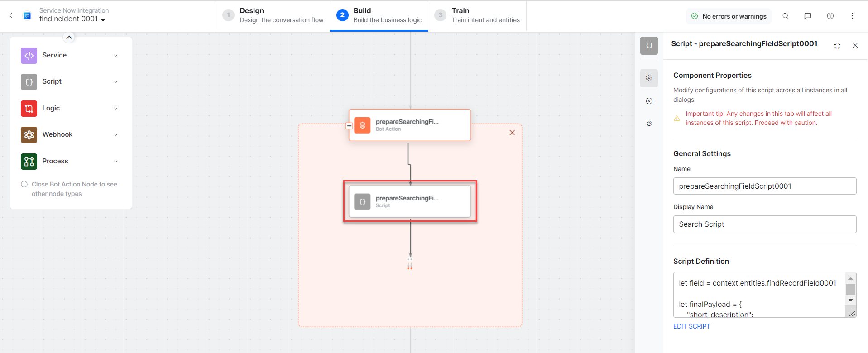Screen dimensions: 868x353
Task: Expand the Service node category
Action: pos(115,56)
